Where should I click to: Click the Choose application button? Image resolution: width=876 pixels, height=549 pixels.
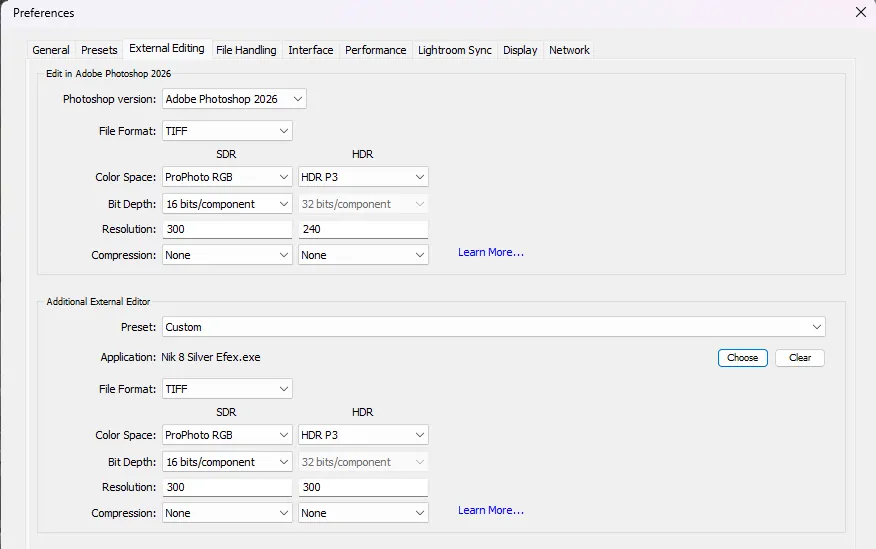(742, 358)
